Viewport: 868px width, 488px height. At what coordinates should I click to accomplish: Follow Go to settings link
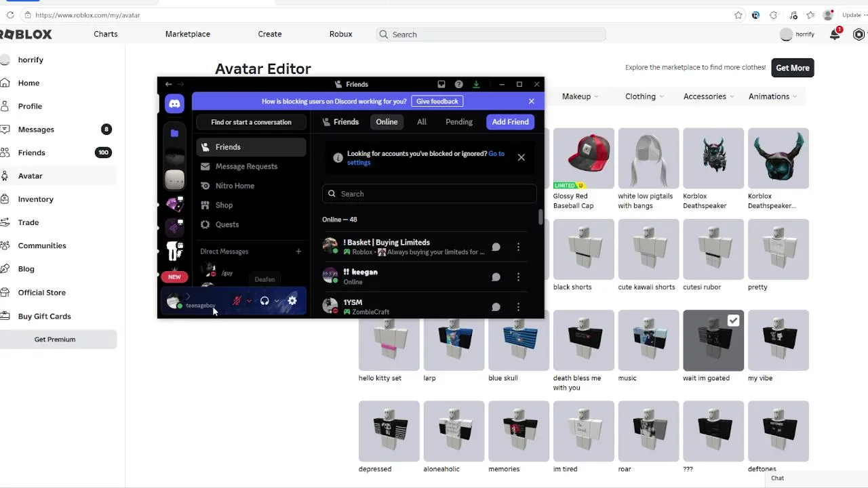click(426, 158)
